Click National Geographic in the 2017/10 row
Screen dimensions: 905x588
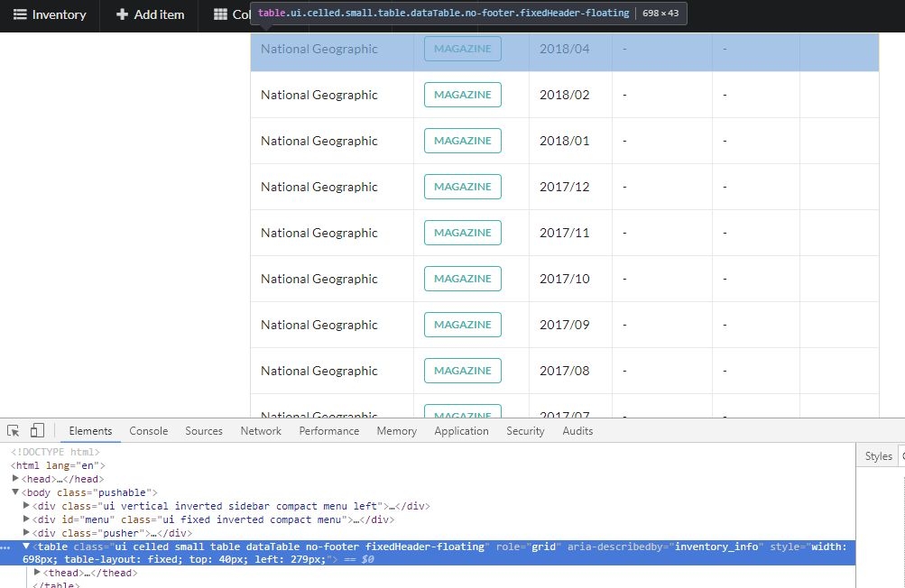(x=319, y=279)
